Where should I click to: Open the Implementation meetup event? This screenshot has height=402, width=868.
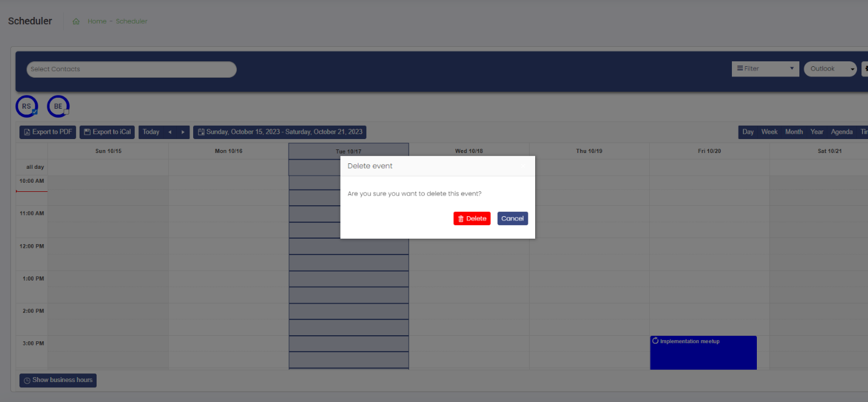pos(703,353)
